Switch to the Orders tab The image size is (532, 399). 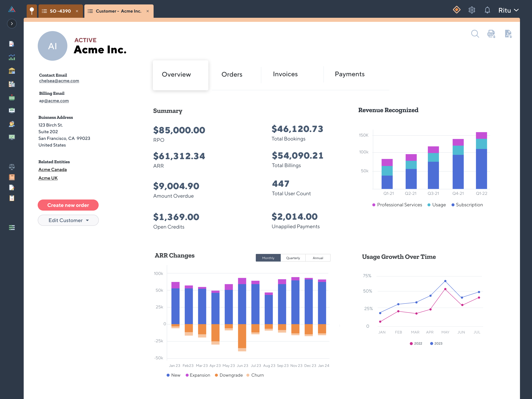point(232,74)
